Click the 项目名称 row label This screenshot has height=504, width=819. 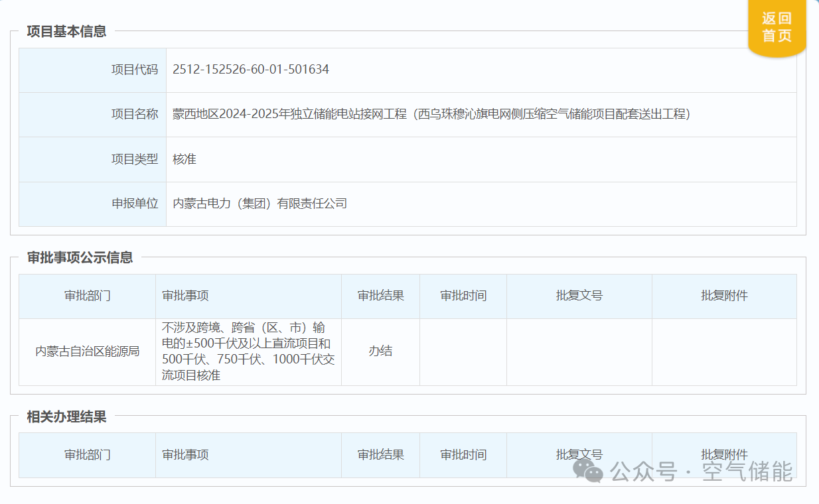click(x=135, y=114)
